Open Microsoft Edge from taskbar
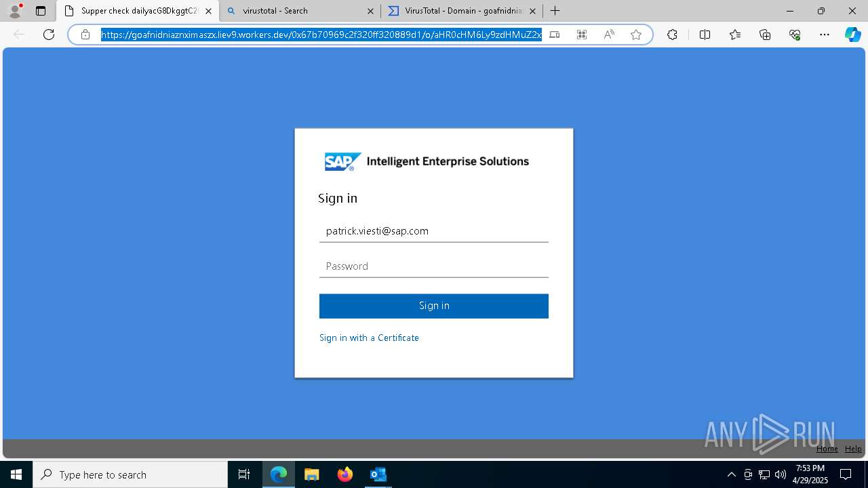This screenshot has width=868, height=488. [279, 474]
